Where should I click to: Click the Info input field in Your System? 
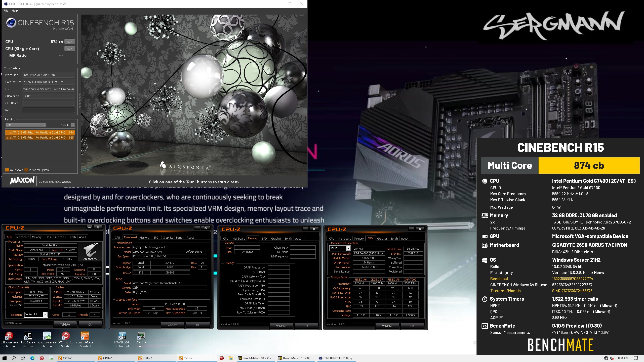[x=49, y=110]
